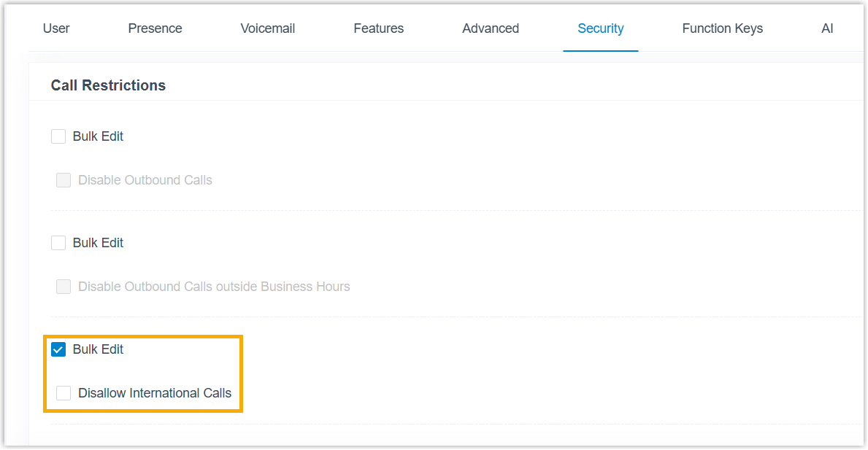Uncheck the checked Bulk Edit checkbox
Screen dimensions: 868x450
tap(58, 349)
